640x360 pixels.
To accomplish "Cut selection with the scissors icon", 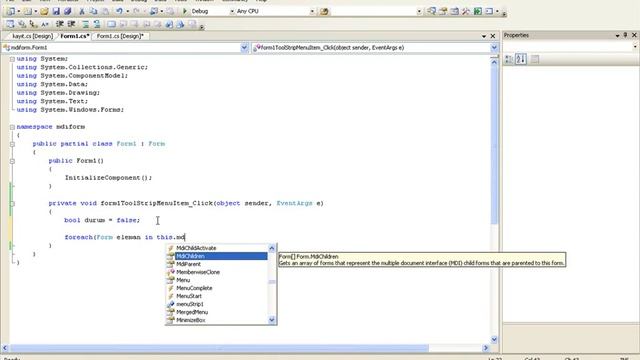I will pos(82,11).
